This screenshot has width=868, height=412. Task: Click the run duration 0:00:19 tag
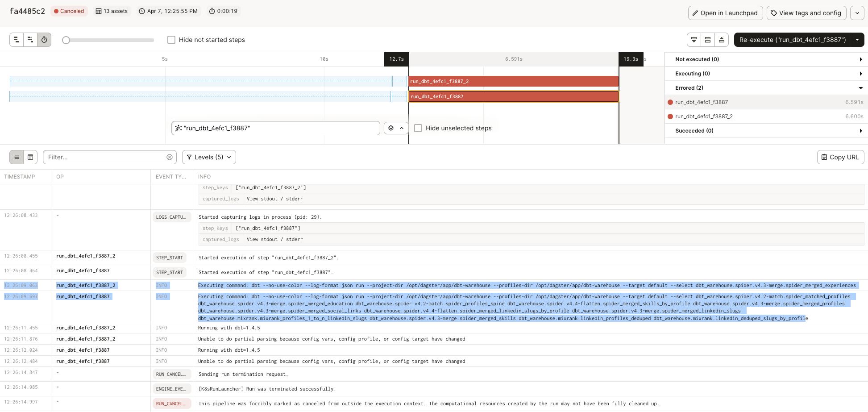point(223,11)
